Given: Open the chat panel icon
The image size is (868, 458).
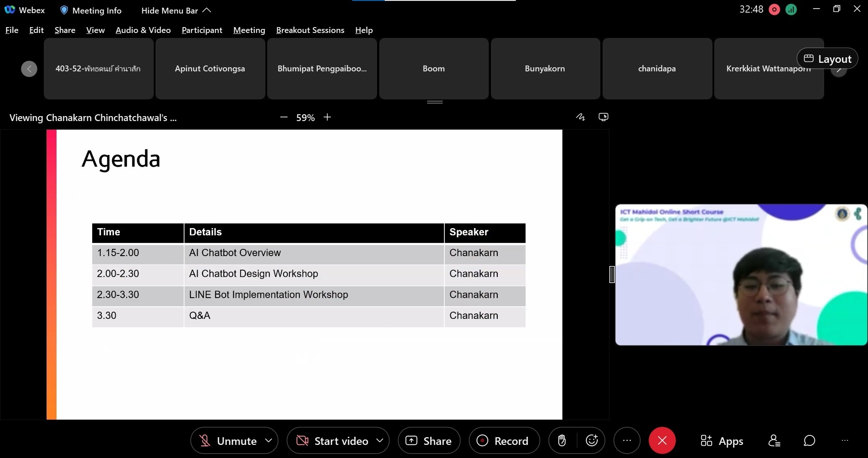Looking at the screenshot, I should [809, 440].
